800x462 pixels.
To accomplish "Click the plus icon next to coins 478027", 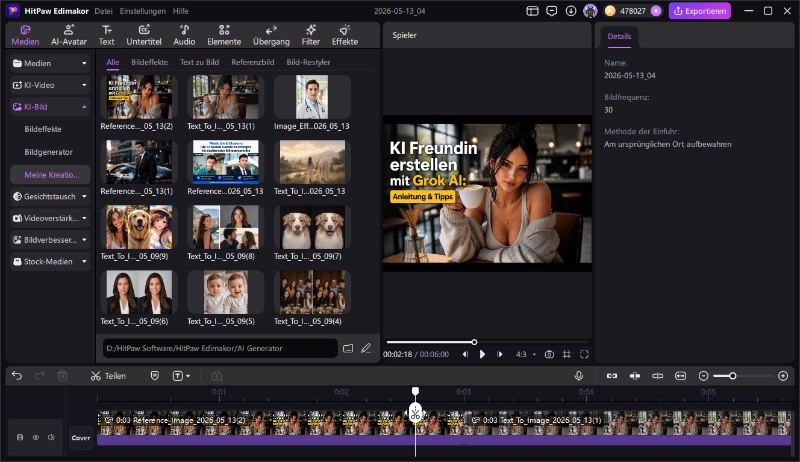I will pos(656,11).
